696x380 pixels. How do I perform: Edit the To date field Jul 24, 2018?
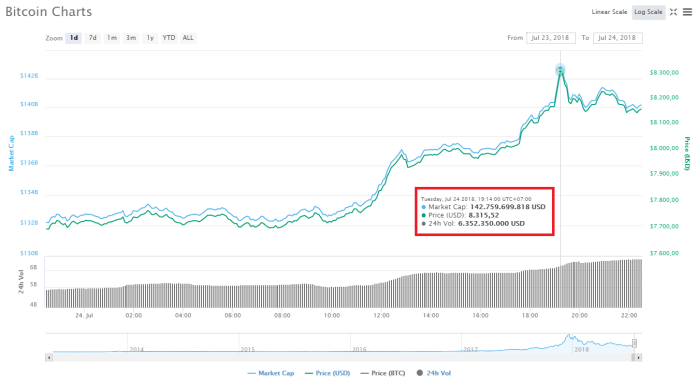point(617,38)
